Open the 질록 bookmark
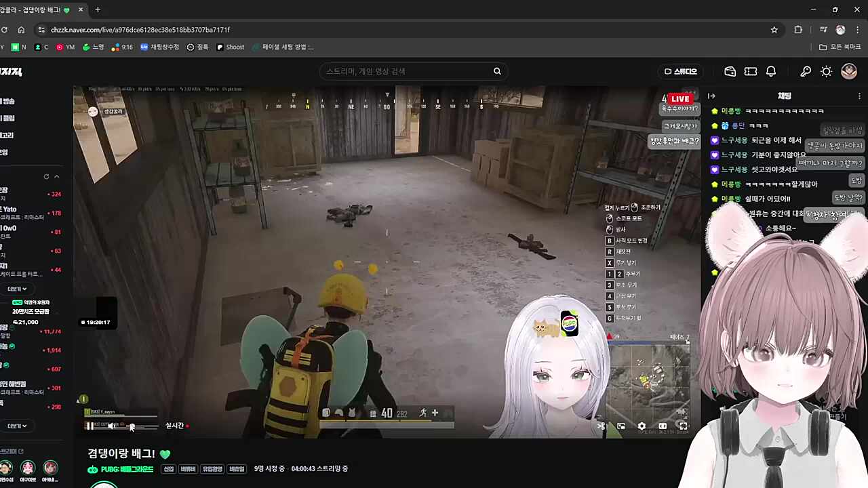 coord(198,47)
